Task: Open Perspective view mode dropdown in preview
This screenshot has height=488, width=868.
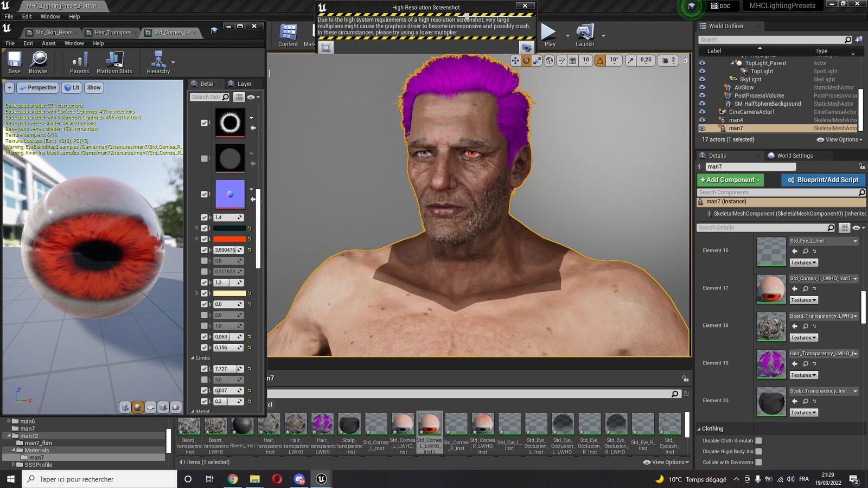Action: click(x=37, y=87)
